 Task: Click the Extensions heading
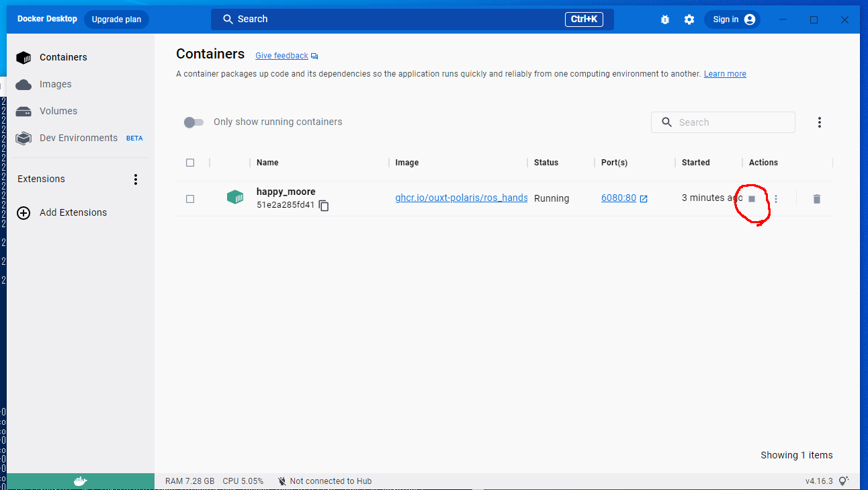(41, 179)
